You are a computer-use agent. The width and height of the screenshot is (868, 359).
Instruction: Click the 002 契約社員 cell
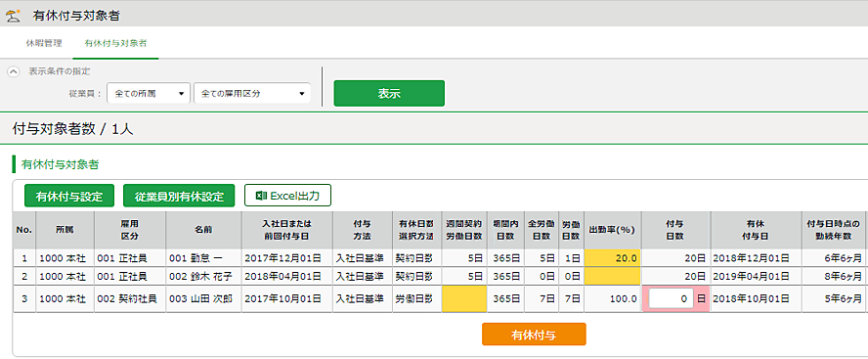[x=129, y=299]
